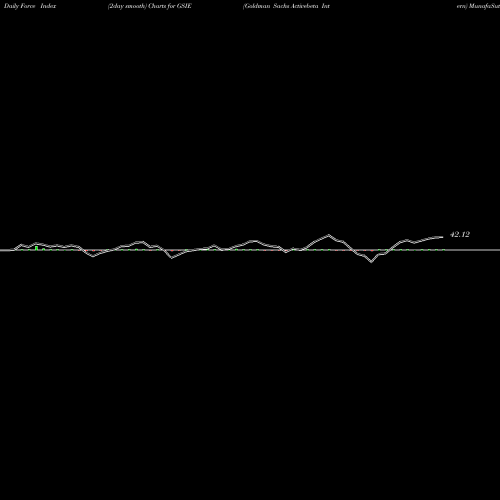Click the 42.12 value label
The image size is (500, 500).
tap(460, 234)
